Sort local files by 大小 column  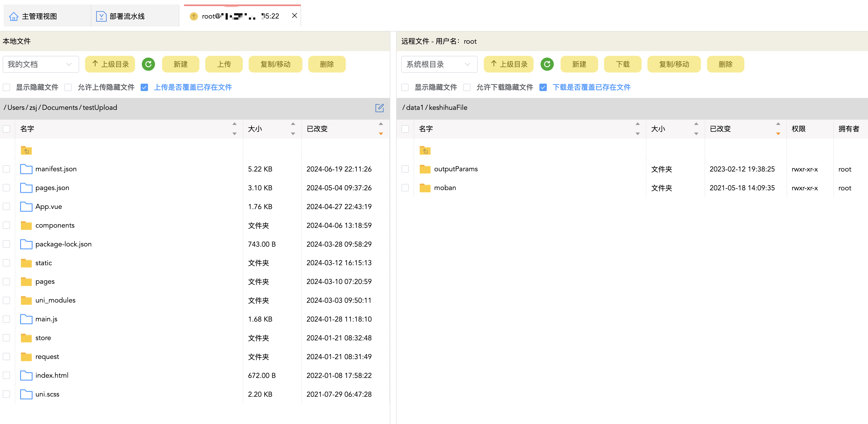[x=255, y=129]
